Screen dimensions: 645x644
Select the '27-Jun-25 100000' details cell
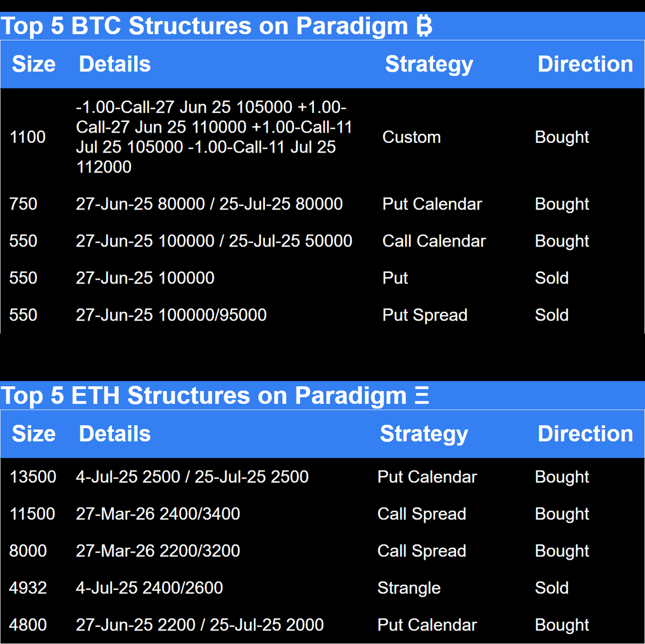tap(145, 278)
